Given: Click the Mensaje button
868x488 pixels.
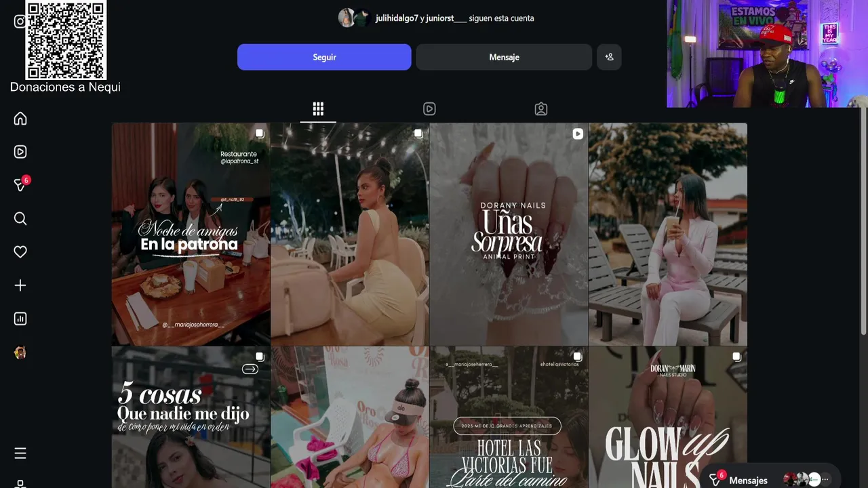Looking at the screenshot, I should click(x=504, y=57).
